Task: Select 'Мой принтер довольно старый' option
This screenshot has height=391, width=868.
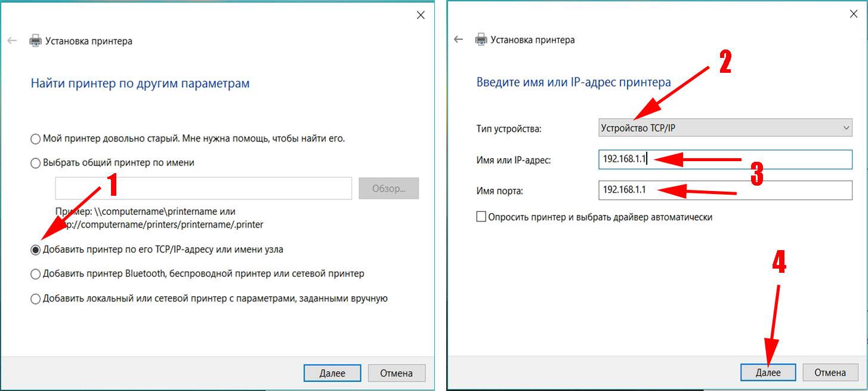Action: point(36,139)
